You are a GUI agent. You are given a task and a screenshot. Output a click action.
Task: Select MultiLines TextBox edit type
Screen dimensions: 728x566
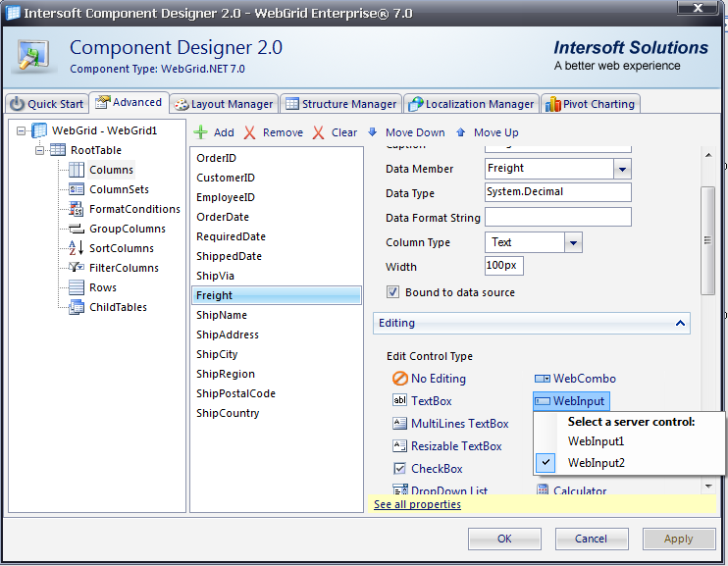click(x=450, y=424)
